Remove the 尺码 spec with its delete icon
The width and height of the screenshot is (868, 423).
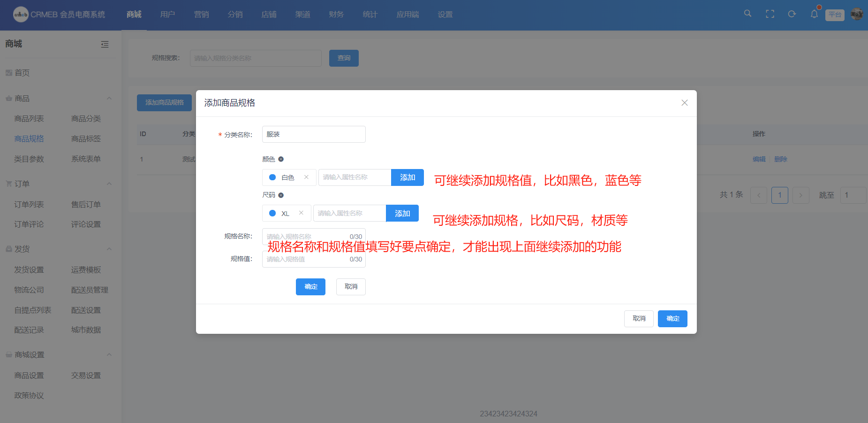281,195
